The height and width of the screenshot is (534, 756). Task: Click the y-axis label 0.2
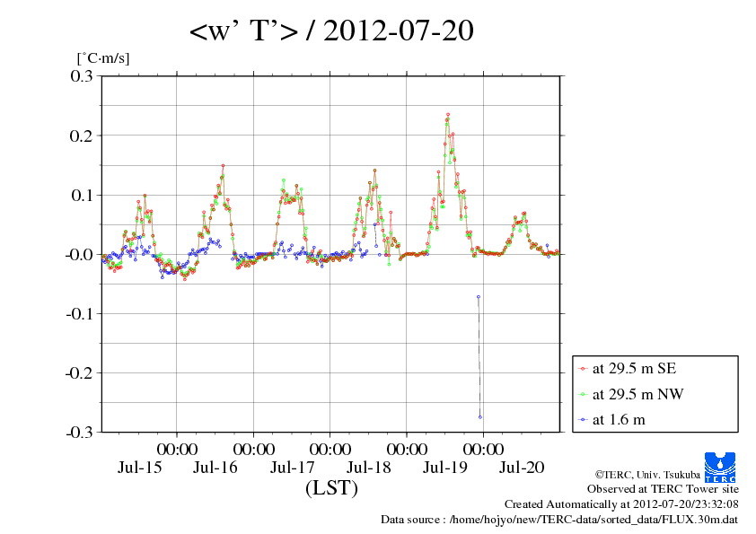tap(82, 136)
